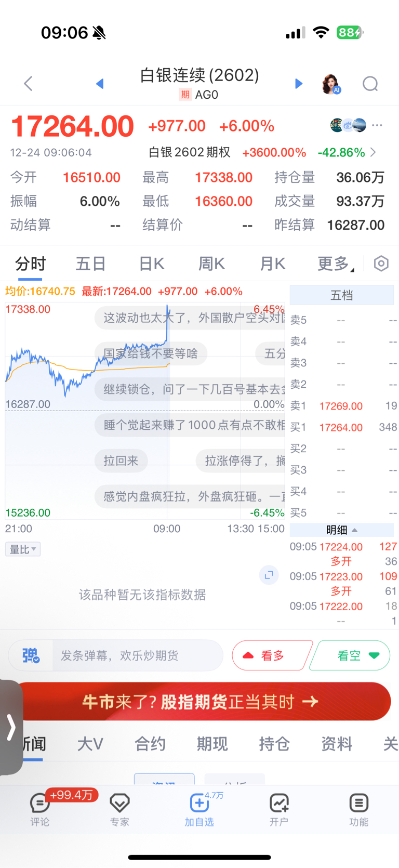
Task: Tap the 发条弹幕 input field
Action: tap(137, 656)
